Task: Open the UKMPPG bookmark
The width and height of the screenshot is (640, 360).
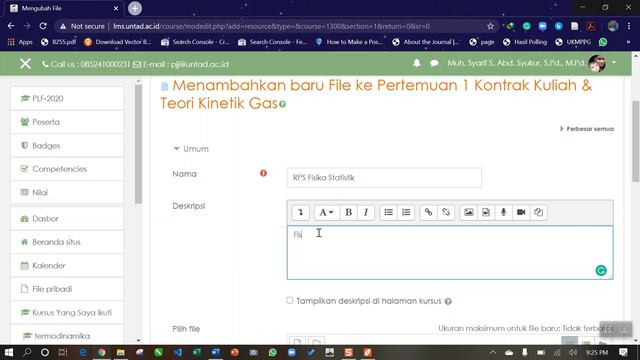Action: coord(573,42)
